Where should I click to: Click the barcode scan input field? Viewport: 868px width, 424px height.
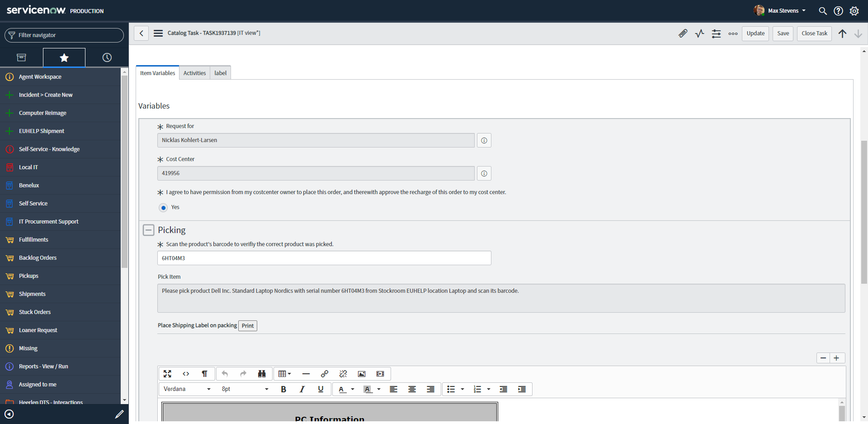pyautogui.click(x=324, y=258)
